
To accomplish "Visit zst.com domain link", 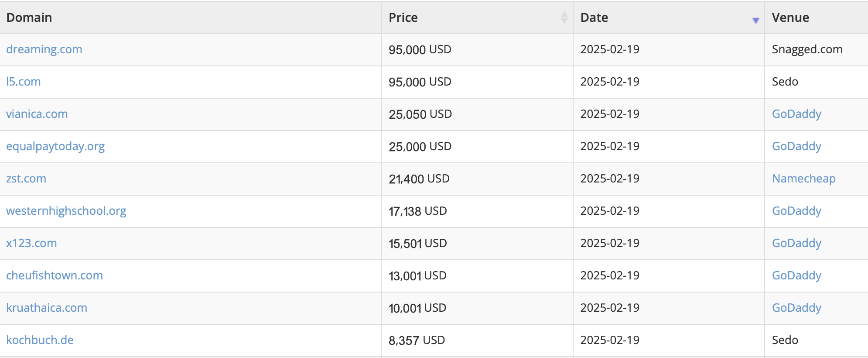I will point(26,179).
